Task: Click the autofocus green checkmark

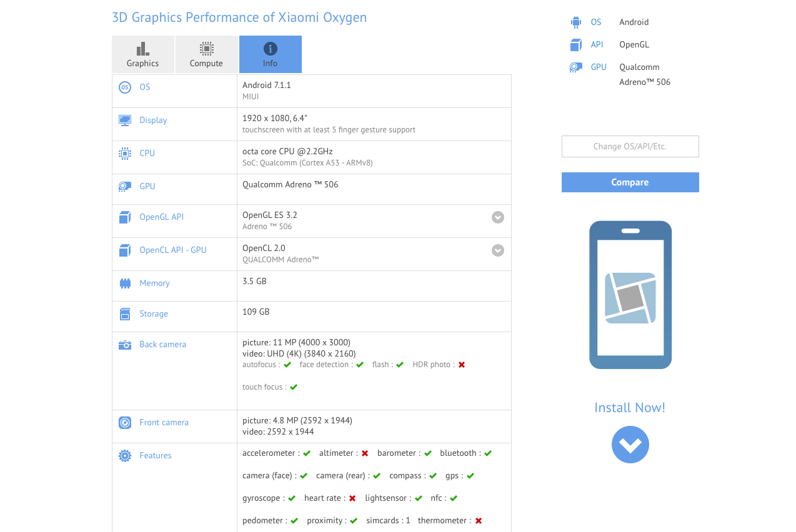Action: 287,365
